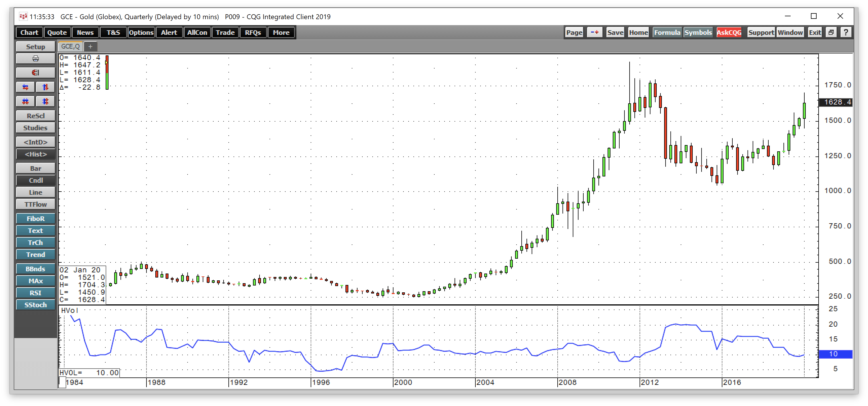Click the small box at time axis start

click(x=62, y=382)
